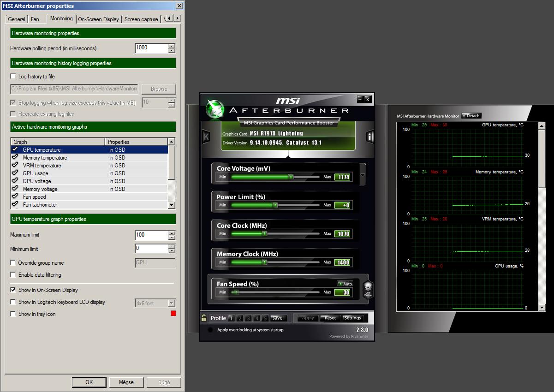Toggle GPU voltage graph checkmark
Viewport: 554px width, 392px height.
pyautogui.click(x=15, y=181)
